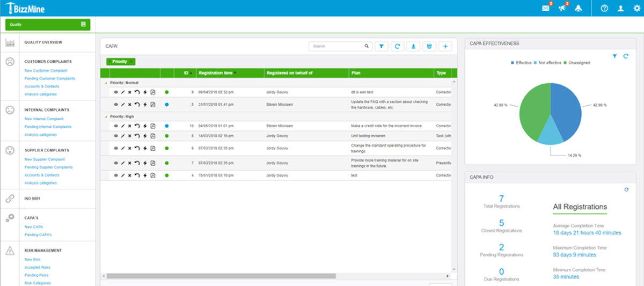Click the lightning bolt icon for ID 9
This screenshot has height=286, width=644.
click(x=145, y=92)
